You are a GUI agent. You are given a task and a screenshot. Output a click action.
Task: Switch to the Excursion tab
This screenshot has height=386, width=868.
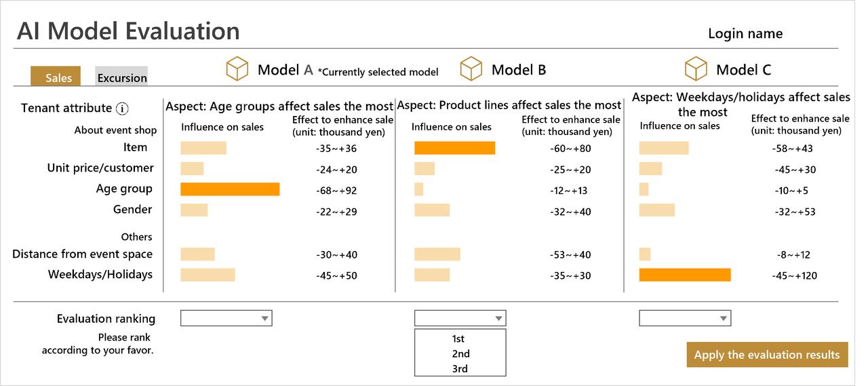point(121,77)
